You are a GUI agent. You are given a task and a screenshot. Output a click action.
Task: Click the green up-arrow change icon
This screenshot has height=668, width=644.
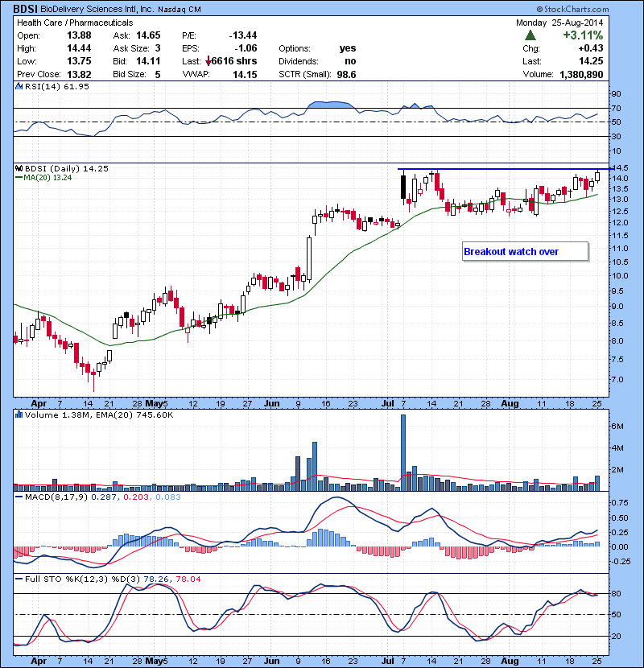530,35
